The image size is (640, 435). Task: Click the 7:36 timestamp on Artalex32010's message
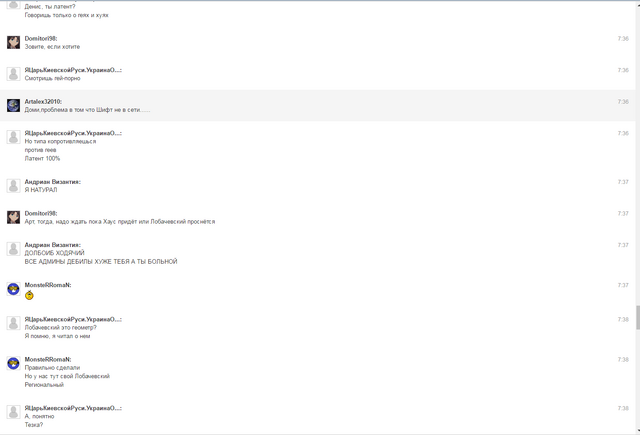click(623, 102)
